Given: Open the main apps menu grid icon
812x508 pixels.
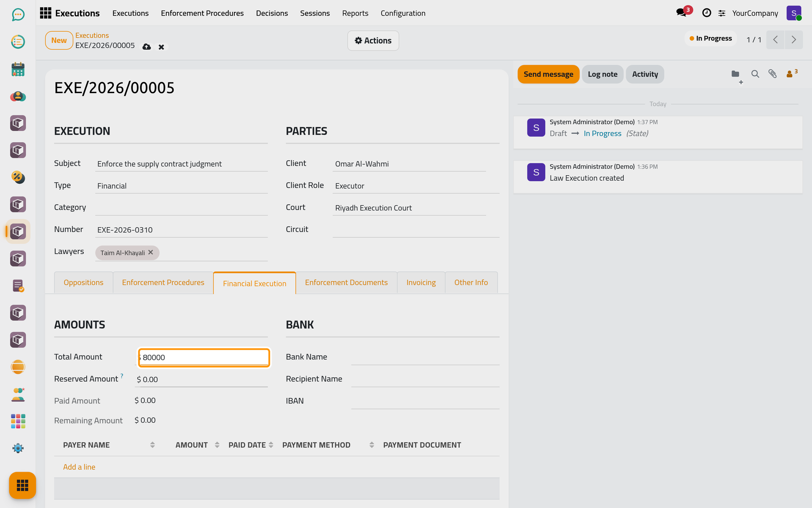Looking at the screenshot, I should click(x=45, y=13).
